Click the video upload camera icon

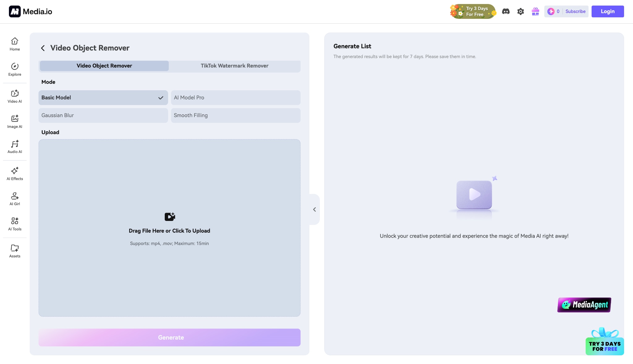170,217
